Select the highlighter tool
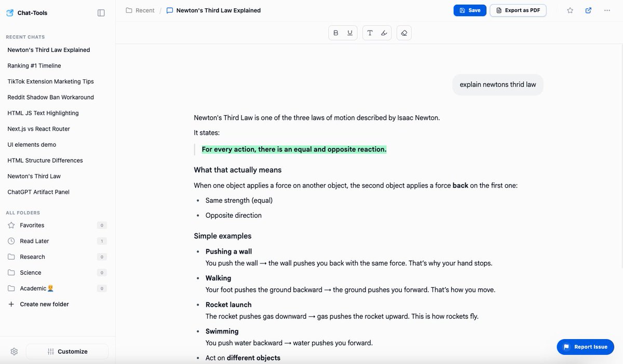 click(x=384, y=33)
